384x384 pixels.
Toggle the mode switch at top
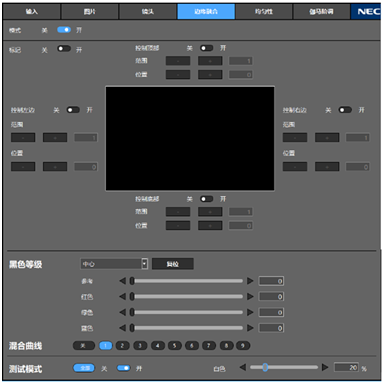click(x=64, y=30)
